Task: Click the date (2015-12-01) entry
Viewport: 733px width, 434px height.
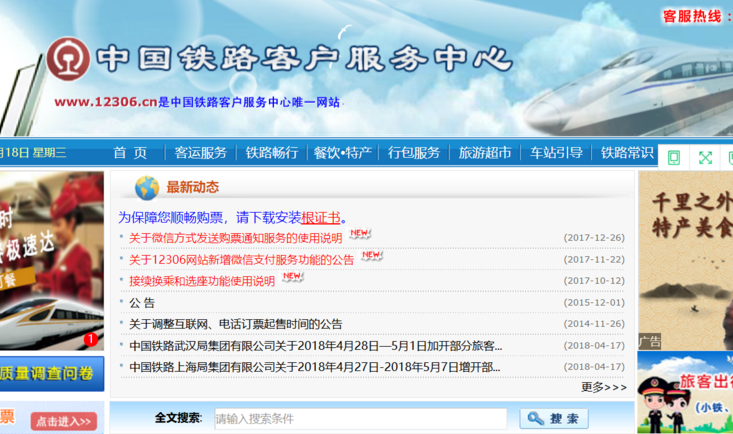Action: click(594, 303)
